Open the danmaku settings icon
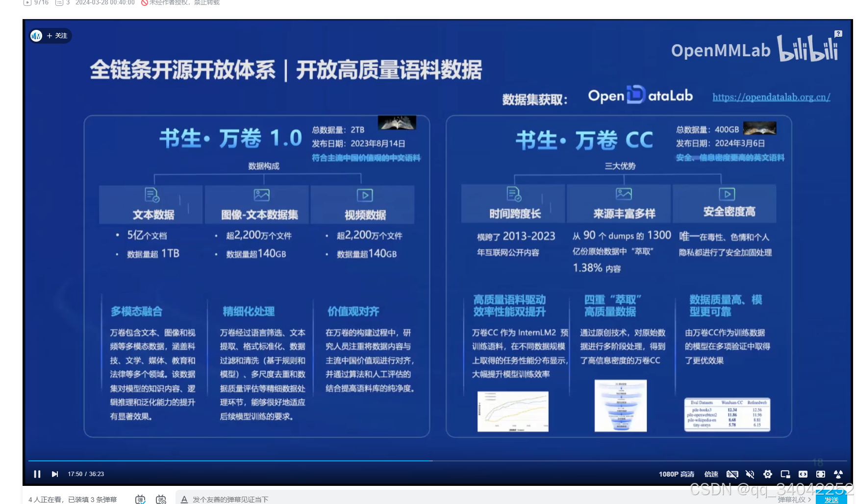The image size is (856, 504). coord(161,499)
